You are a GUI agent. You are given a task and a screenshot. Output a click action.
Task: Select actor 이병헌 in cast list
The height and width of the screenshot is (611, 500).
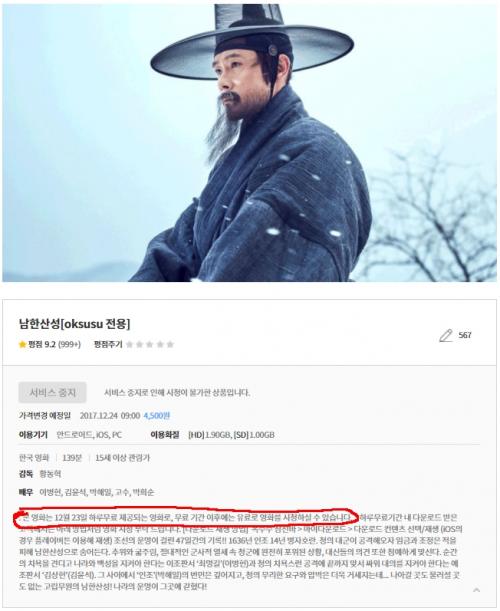click(50, 492)
